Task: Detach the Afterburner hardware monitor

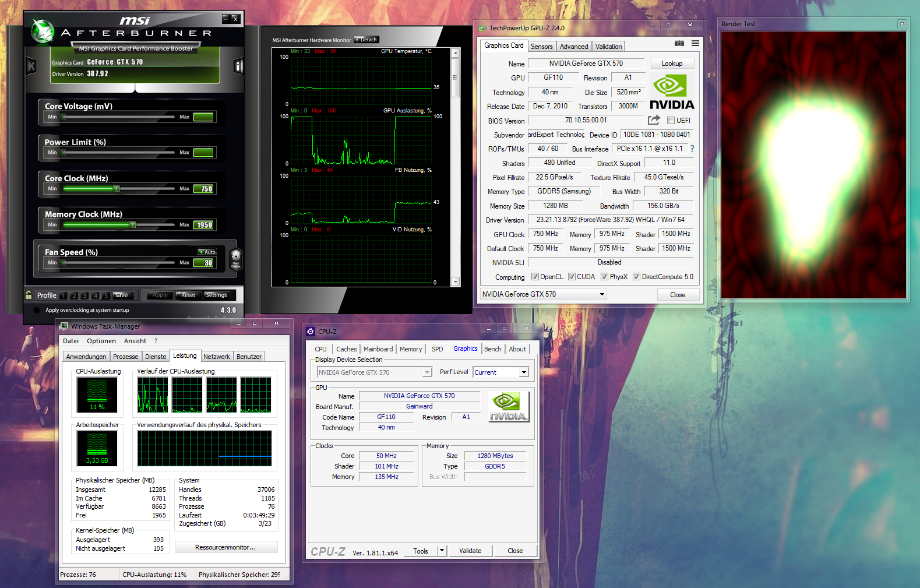Action: click(x=366, y=40)
